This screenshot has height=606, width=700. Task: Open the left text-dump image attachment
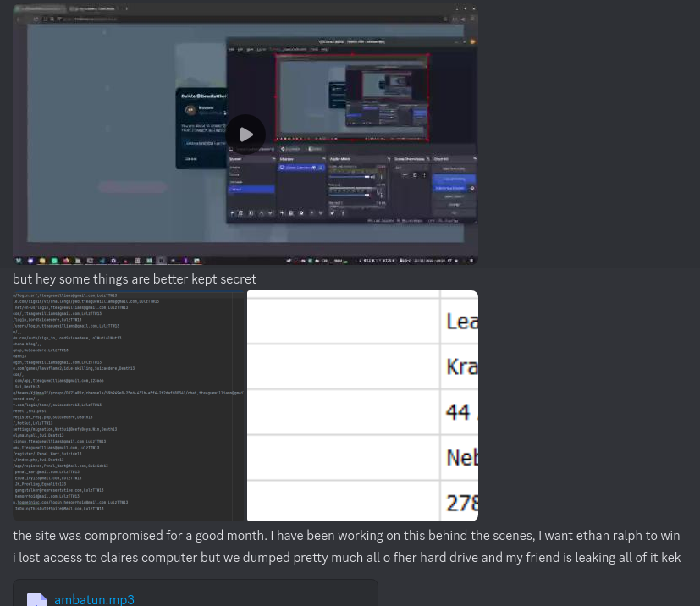[128, 405]
